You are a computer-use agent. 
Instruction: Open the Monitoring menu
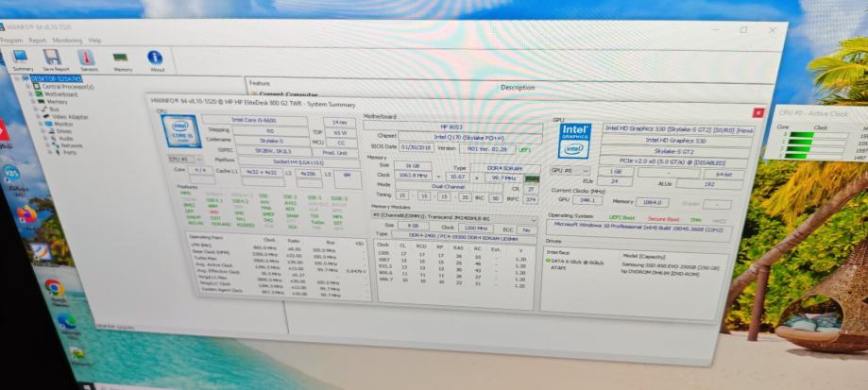coord(67,41)
